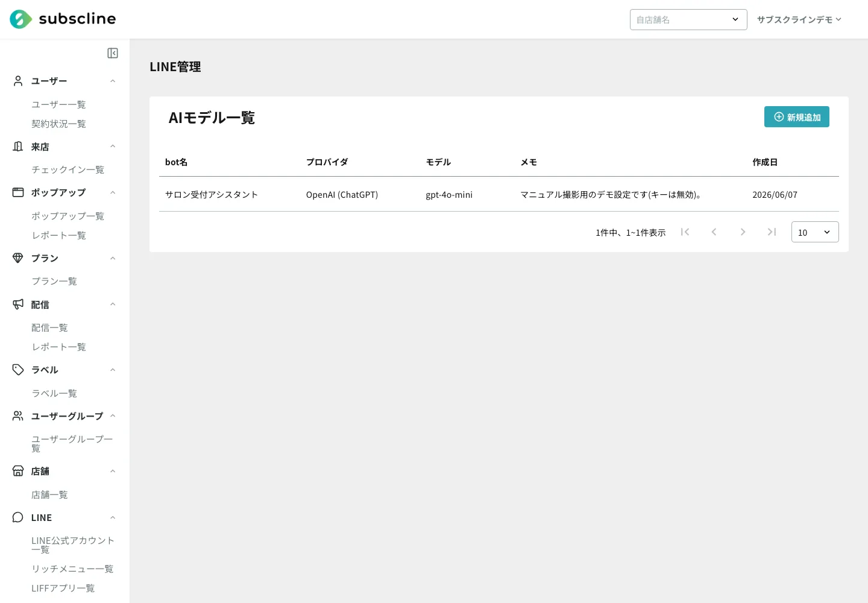Click the diamond icon beside プラン
The height and width of the screenshot is (603, 868).
18,258
